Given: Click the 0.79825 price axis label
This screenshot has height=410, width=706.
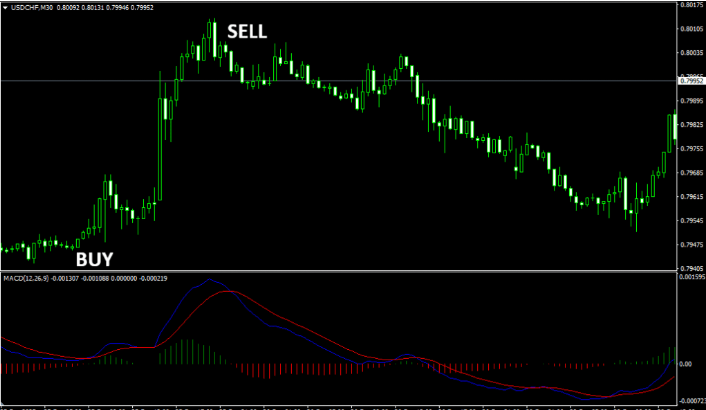Looking at the screenshot, I should pyautogui.click(x=690, y=125).
